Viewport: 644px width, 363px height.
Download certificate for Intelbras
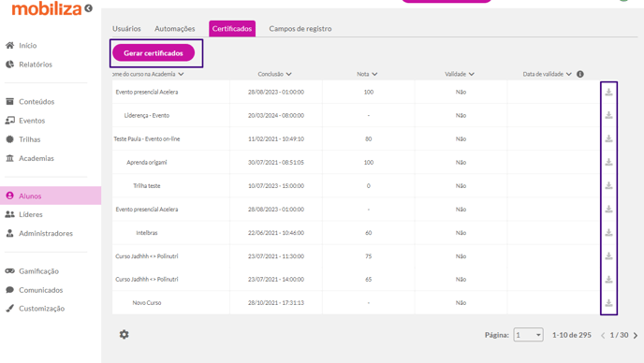(608, 232)
